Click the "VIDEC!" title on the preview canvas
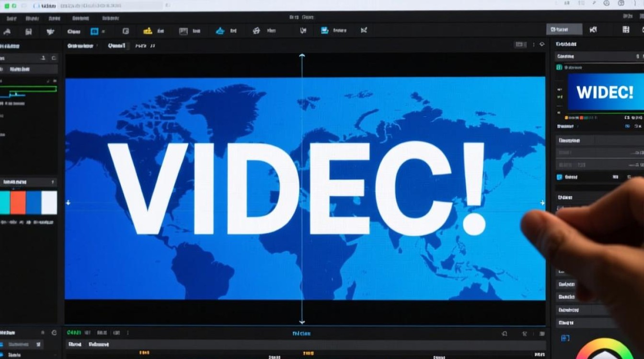 coord(297,188)
